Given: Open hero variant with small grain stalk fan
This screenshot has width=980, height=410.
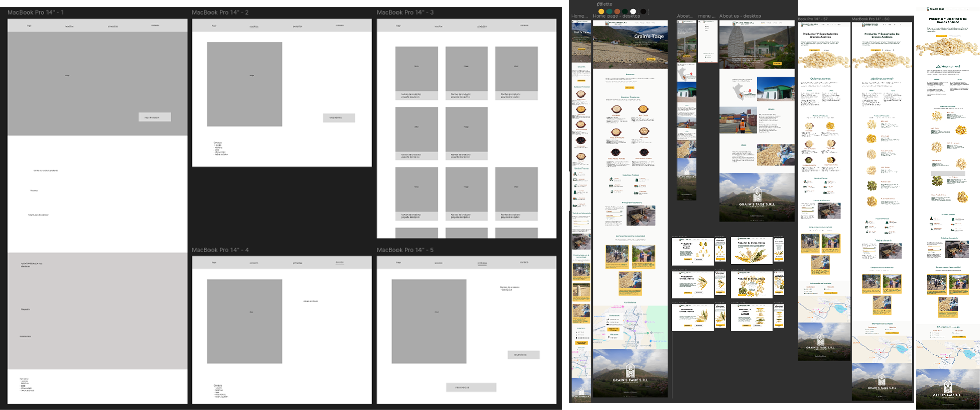Looking at the screenshot, I should [693, 284].
